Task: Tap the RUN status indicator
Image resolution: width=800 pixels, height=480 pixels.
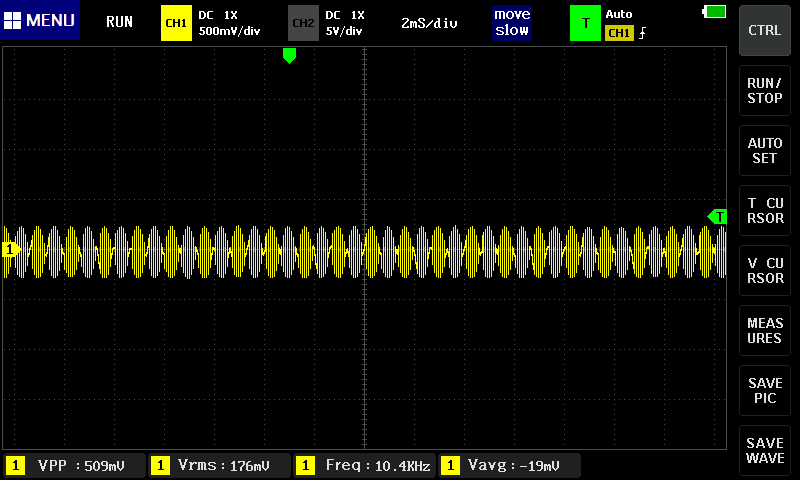Action: [119, 22]
